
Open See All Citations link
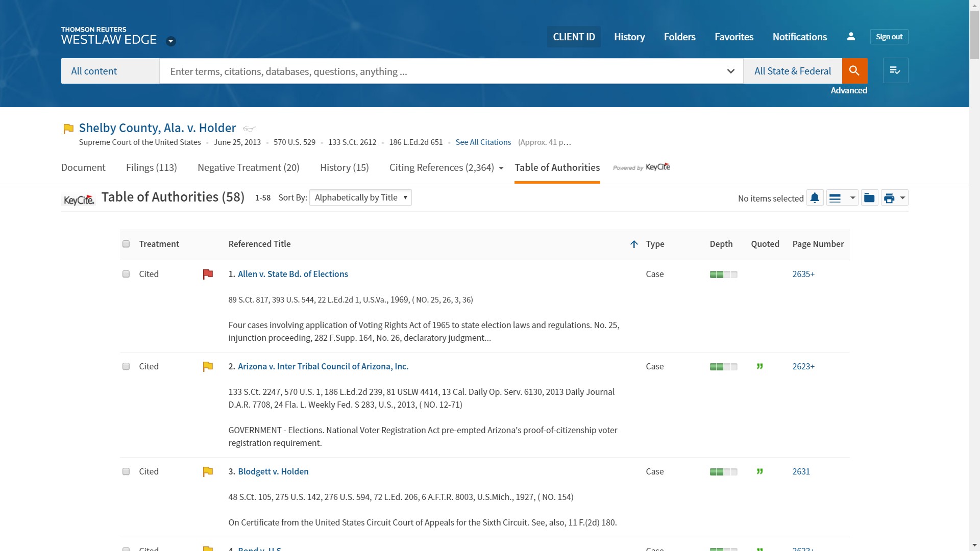pyautogui.click(x=483, y=142)
